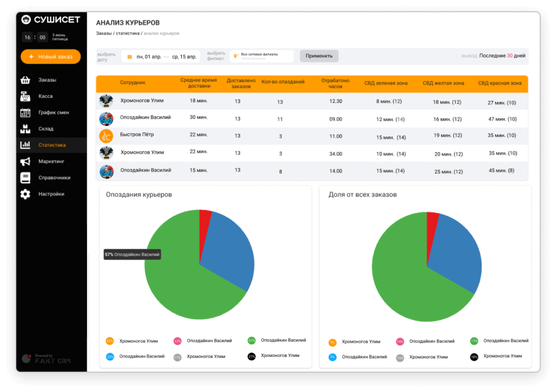
Task: Click gray legend dot in Опоздания курьеров chart
Action: [x=178, y=357]
